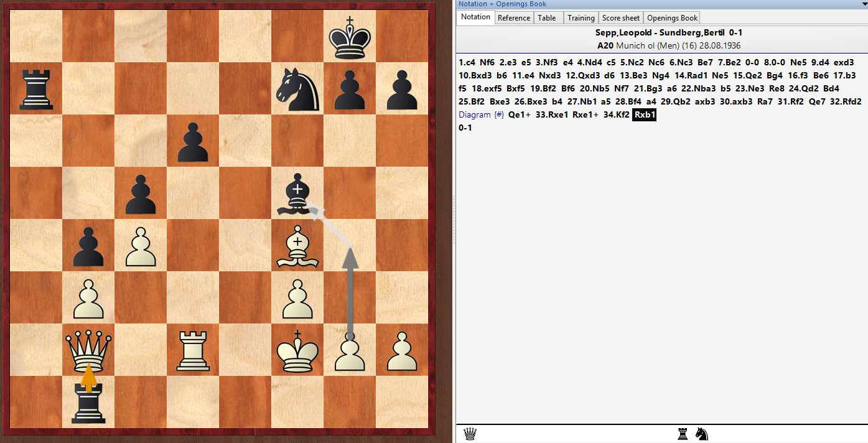
Task: Click the Diagram marker in the notation
Action: coord(474,115)
